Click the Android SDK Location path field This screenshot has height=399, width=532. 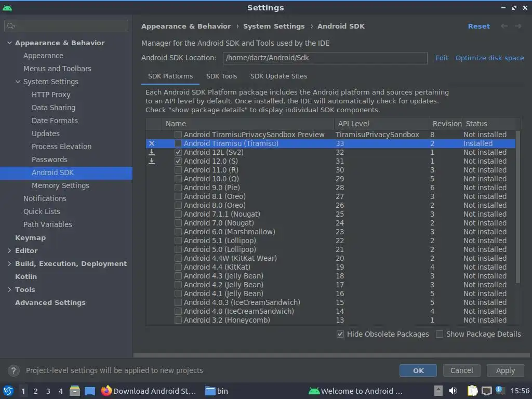point(325,58)
